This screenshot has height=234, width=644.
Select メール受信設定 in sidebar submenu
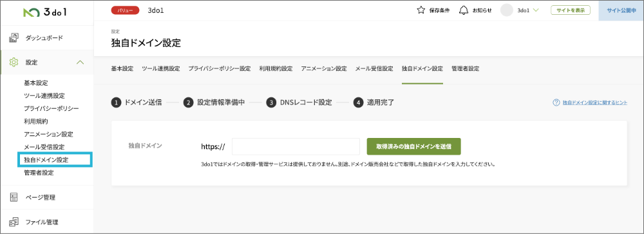pyautogui.click(x=44, y=147)
